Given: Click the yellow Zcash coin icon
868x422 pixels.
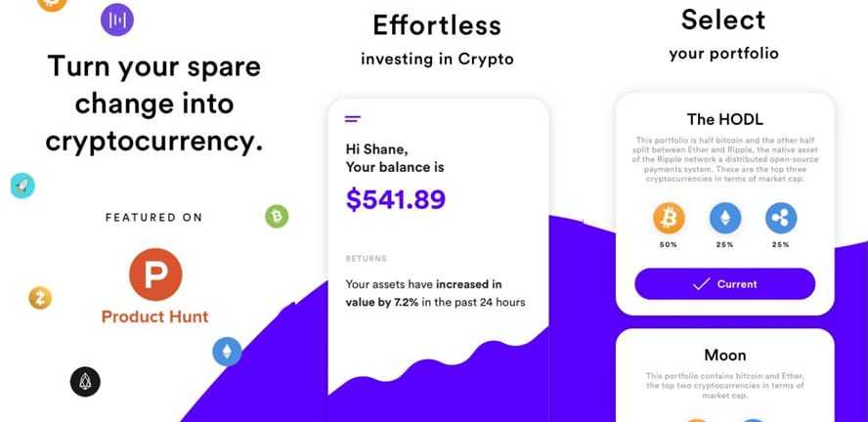Looking at the screenshot, I should tap(40, 297).
